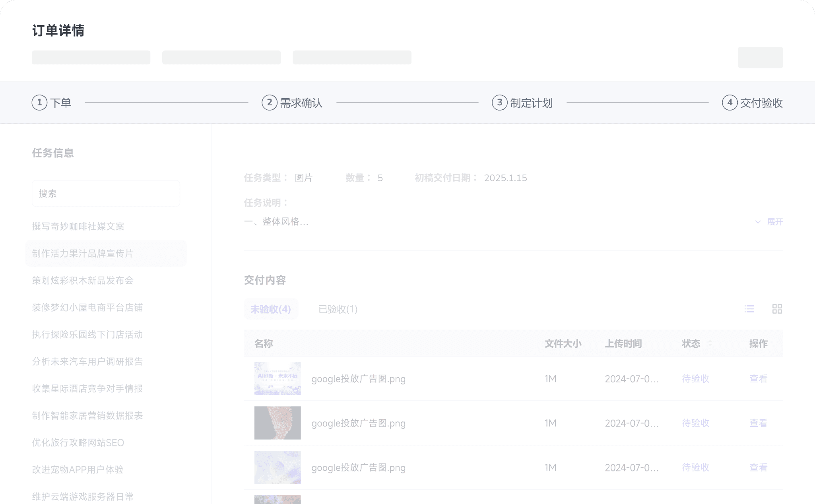
Task: Open task 策划炫彩积木新品发布会
Action: (83, 280)
